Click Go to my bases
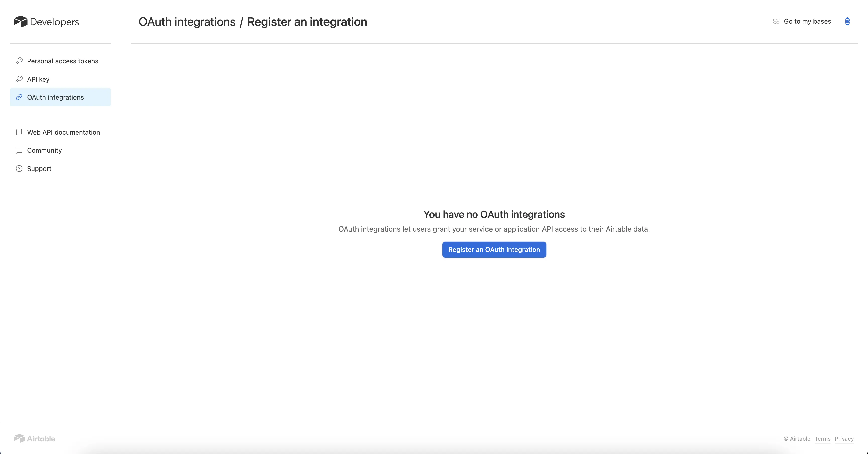The width and height of the screenshot is (868, 454). pyautogui.click(x=802, y=21)
